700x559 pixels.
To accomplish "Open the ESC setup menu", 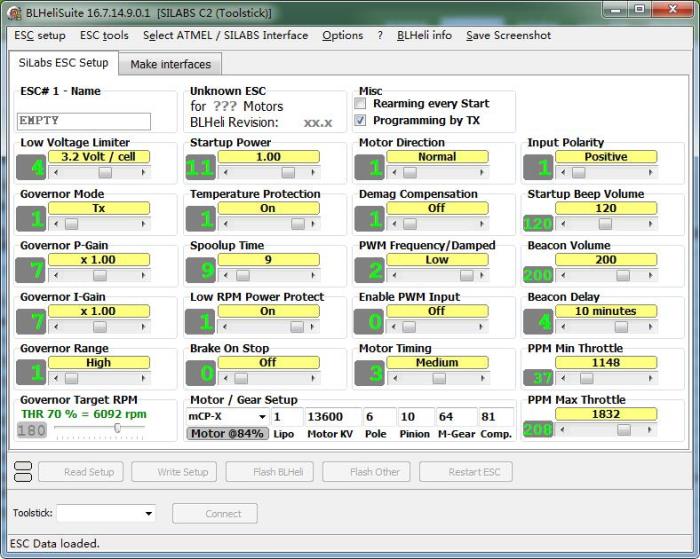I will (x=40, y=35).
